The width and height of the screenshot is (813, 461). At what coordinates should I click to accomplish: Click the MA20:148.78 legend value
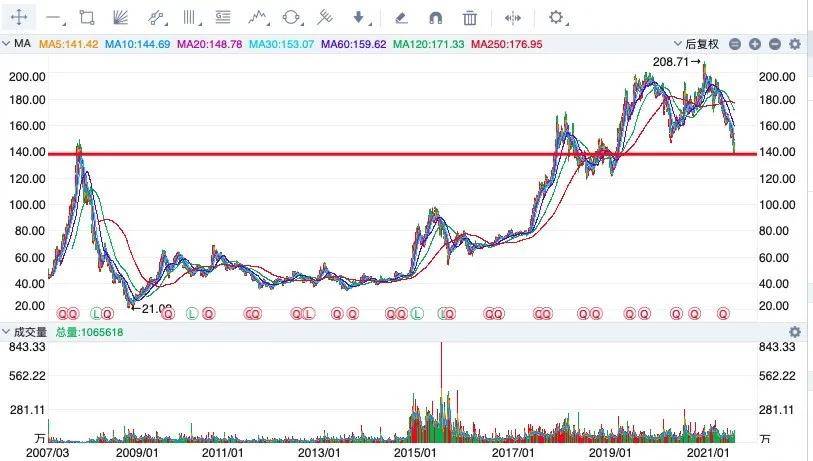209,44
